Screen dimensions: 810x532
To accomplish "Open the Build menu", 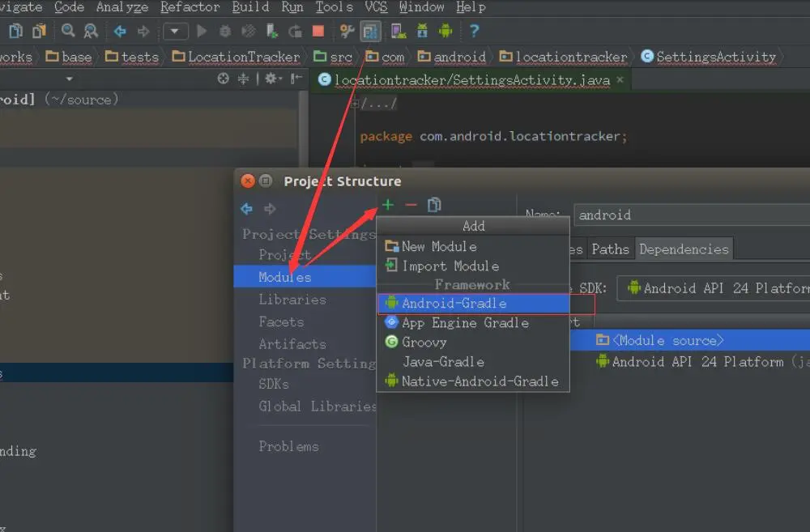I will 250,7.
